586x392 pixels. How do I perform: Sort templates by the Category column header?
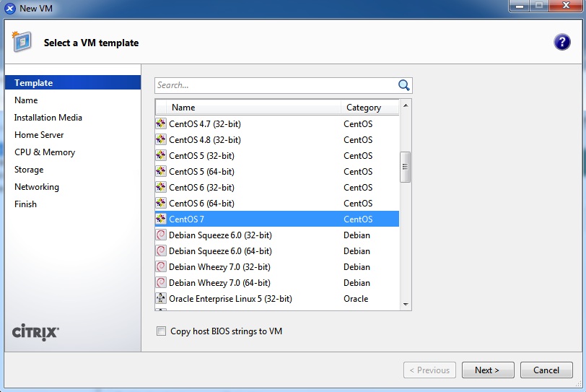pos(370,108)
